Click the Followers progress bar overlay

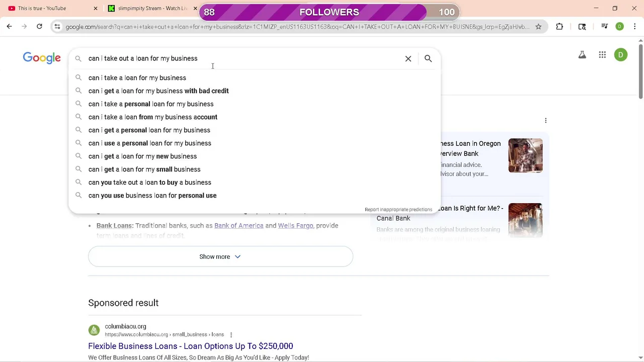(x=329, y=12)
